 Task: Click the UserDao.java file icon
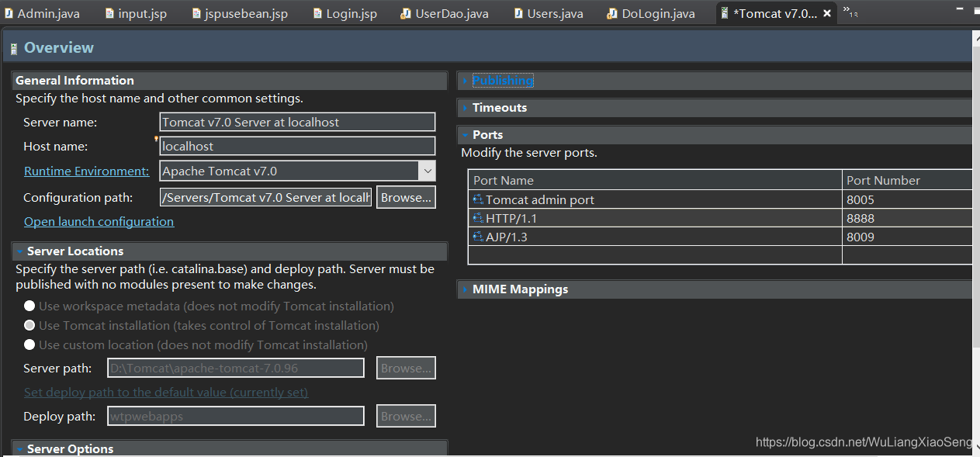(x=406, y=13)
